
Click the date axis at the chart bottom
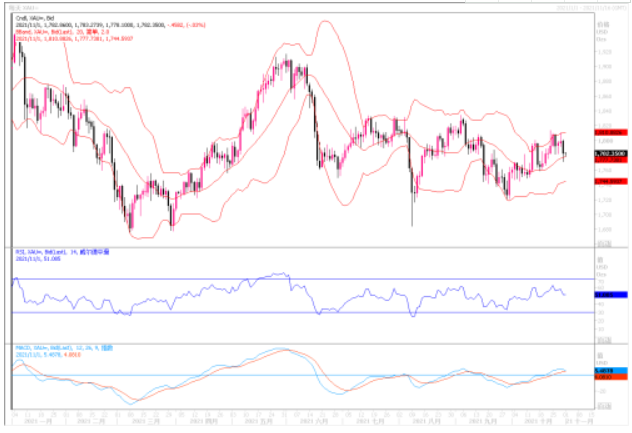click(x=300, y=421)
